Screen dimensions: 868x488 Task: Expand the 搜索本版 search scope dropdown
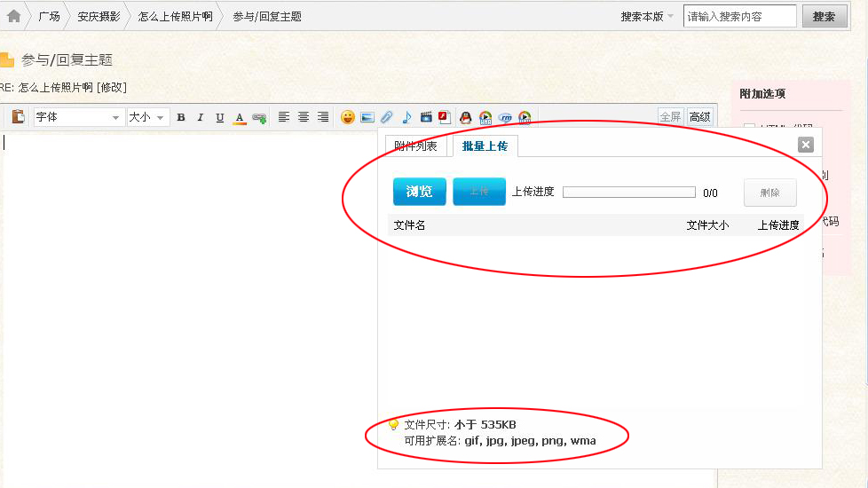tap(648, 16)
